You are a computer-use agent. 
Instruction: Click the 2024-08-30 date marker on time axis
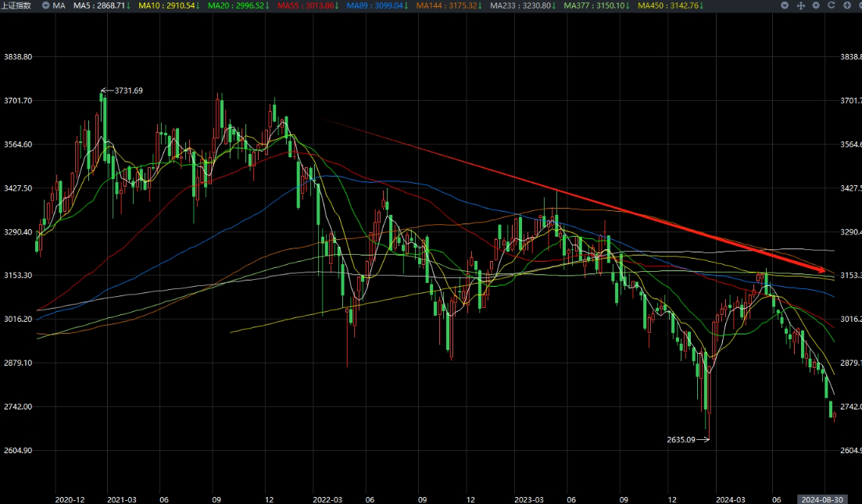(x=820, y=499)
